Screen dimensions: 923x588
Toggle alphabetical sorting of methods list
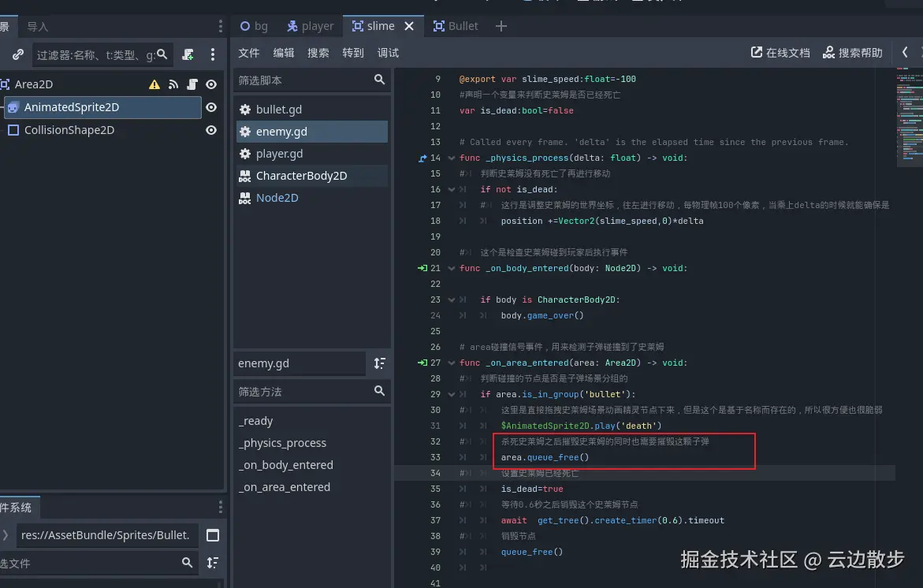tap(380, 363)
